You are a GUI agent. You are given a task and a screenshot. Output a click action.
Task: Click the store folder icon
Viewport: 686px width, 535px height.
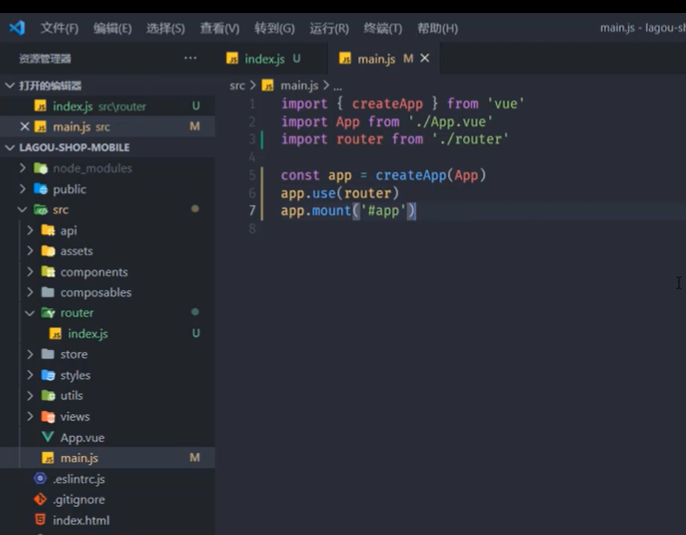tap(48, 354)
